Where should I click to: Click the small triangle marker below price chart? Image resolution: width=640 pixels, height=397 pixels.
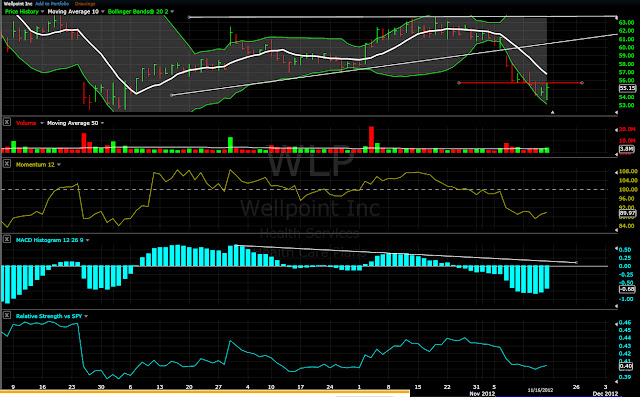553,112
